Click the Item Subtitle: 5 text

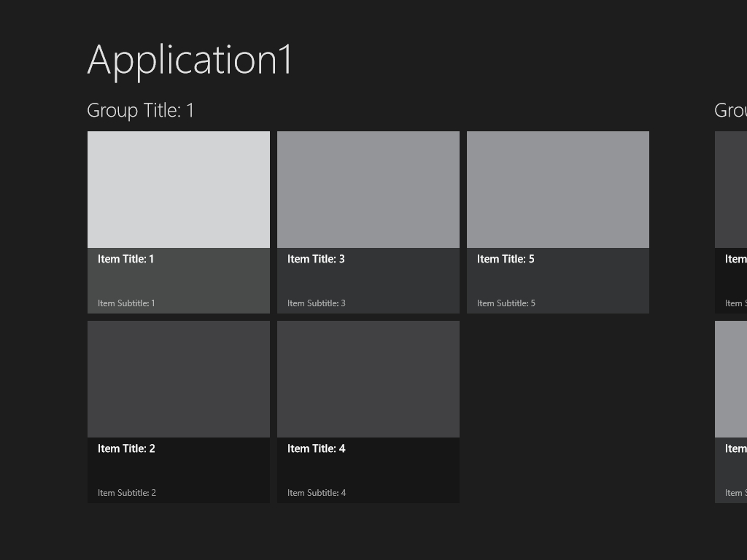(x=505, y=303)
